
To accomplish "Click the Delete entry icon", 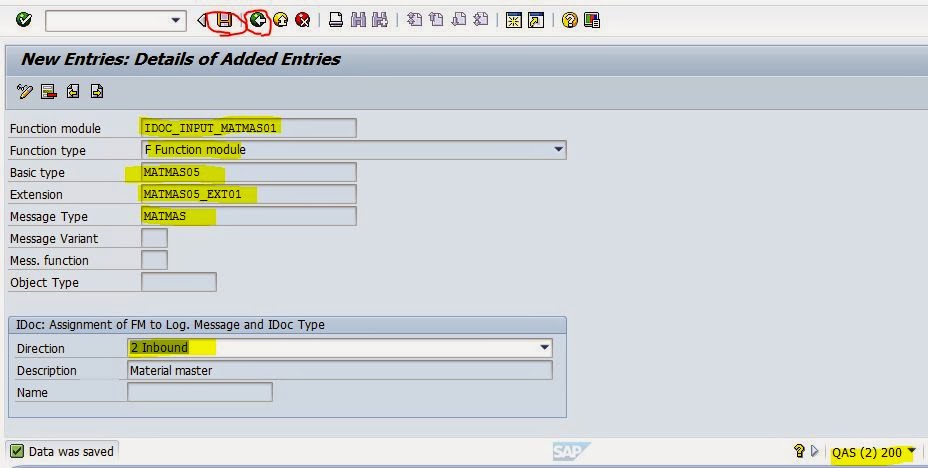I will tap(49, 91).
